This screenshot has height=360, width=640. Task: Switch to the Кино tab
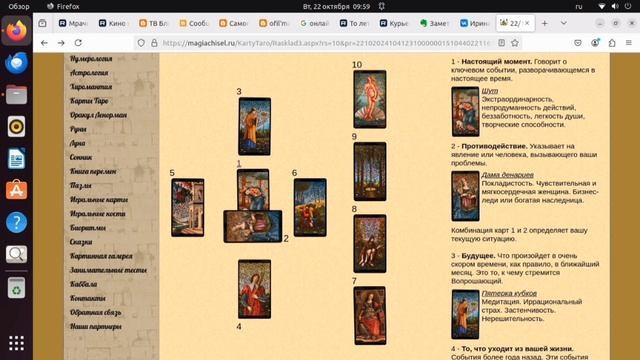tap(113, 23)
